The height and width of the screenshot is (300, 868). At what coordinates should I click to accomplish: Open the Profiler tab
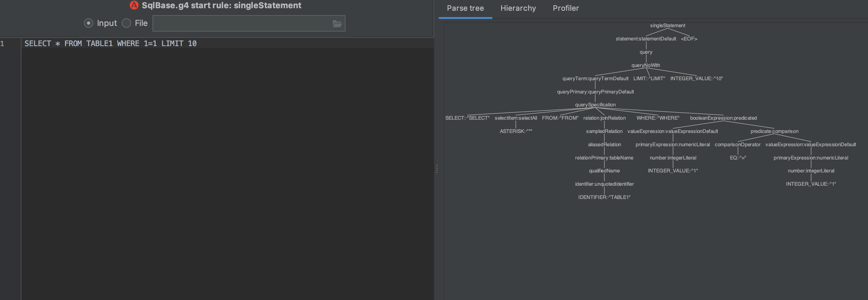click(x=565, y=8)
